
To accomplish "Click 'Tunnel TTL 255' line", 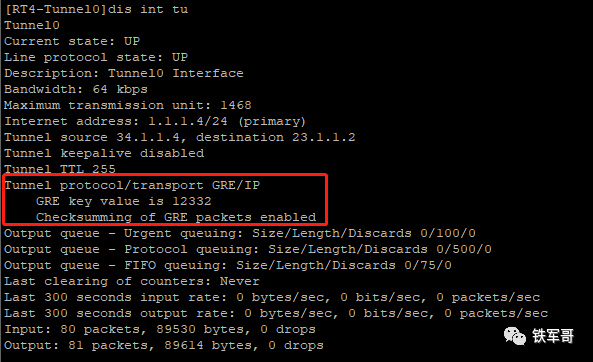I will coord(60,169).
